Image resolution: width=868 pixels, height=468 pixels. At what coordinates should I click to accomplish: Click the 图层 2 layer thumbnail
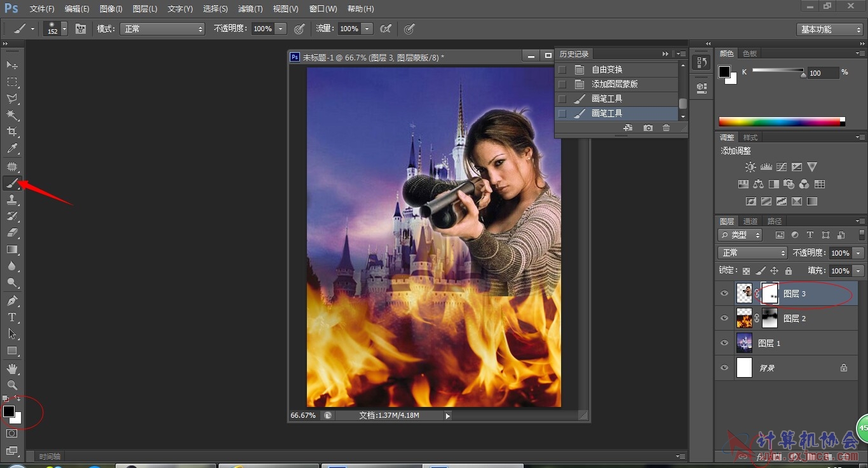[744, 318]
